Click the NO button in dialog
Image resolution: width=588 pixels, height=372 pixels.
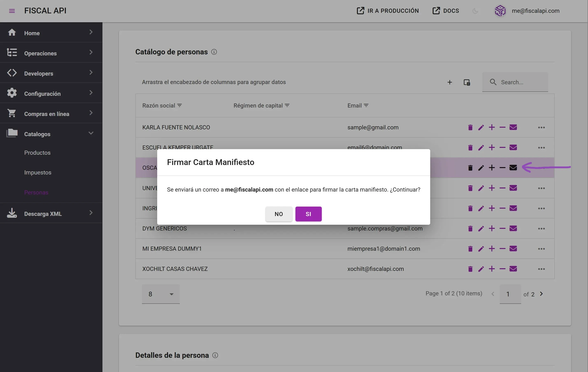279,214
